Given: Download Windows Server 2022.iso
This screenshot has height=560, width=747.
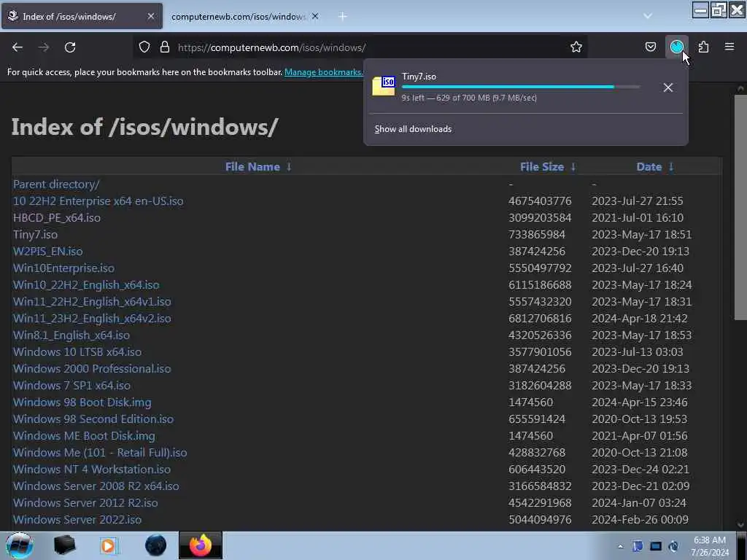Looking at the screenshot, I should click(x=77, y=519).
